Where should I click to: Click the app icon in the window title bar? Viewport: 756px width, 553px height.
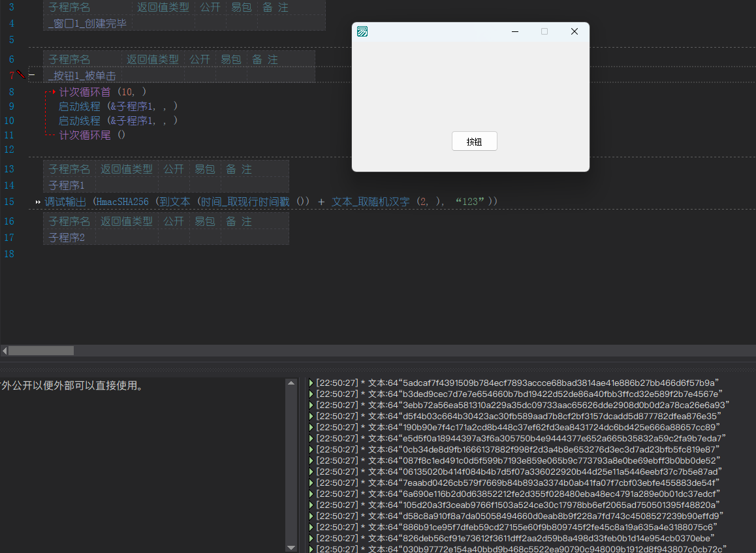point(362,31)
